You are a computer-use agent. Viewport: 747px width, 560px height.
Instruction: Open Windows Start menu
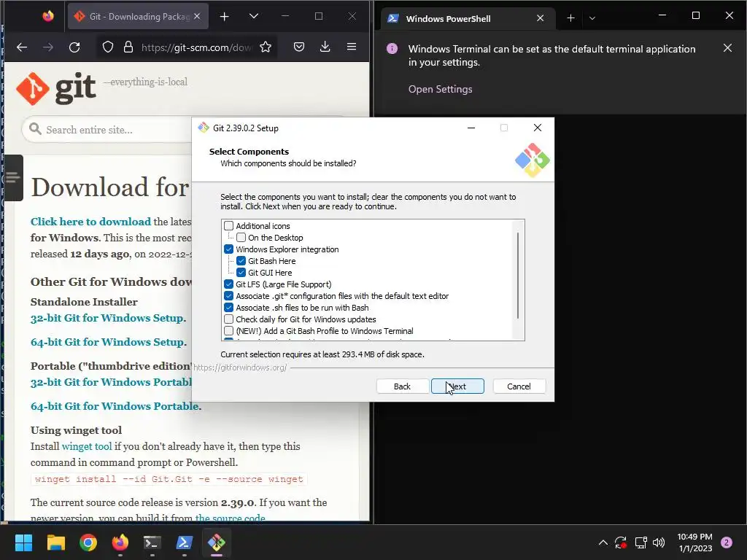click(23, 542)
